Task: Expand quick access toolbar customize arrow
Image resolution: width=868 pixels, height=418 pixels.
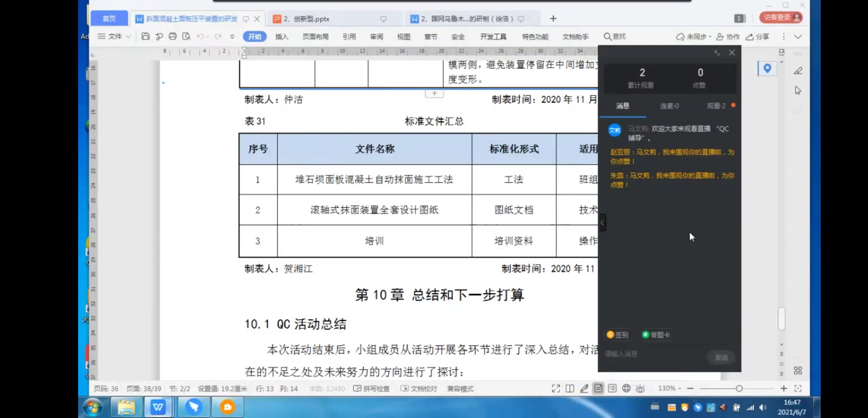Action: [232, 36]
